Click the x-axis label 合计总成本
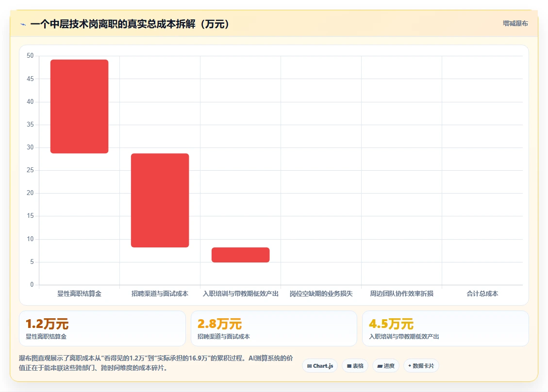Screen dimensions: 548x392 482,294
